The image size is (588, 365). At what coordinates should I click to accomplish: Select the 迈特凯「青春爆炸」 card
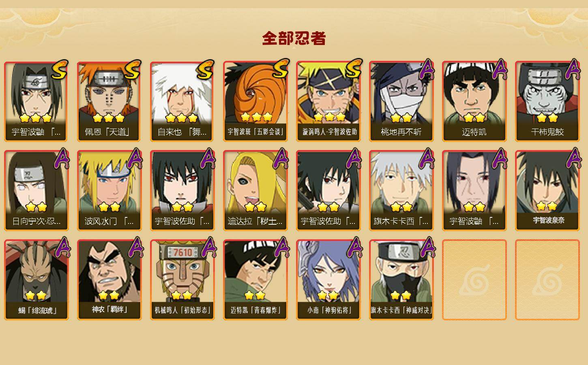(x=255, y=280)
